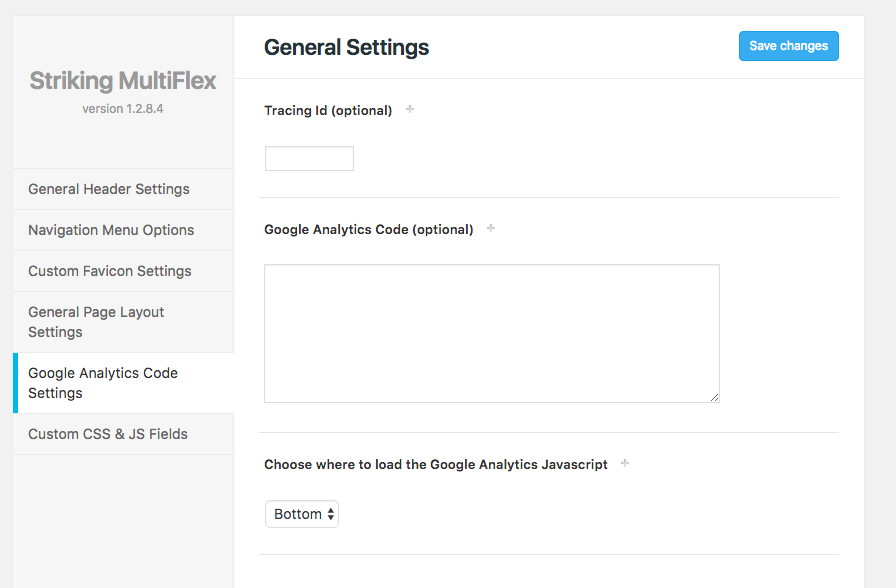This screenshot has width=896, height=588.
Task: Click inside the Google Analytics Code textarea
Action: pos(491,333)
